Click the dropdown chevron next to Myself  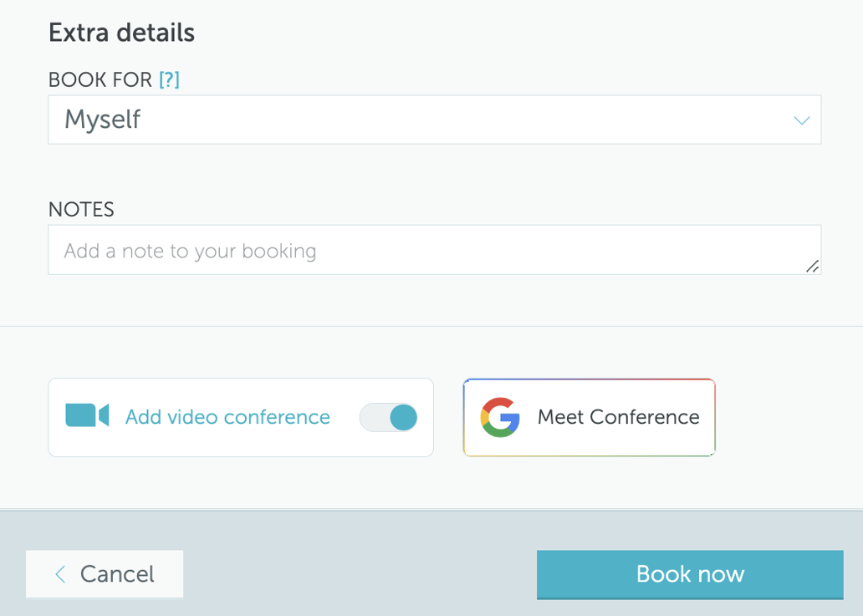click(x=801, y=120)
